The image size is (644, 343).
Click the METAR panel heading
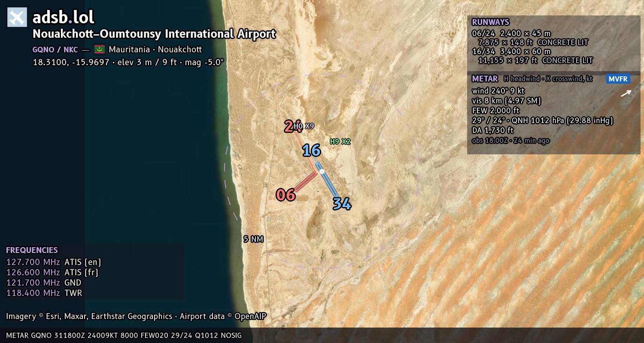click(x=485, y=79)
